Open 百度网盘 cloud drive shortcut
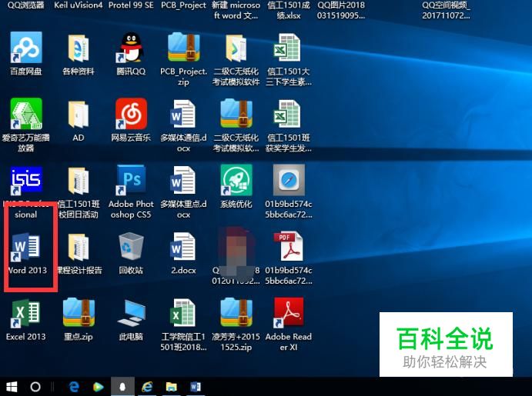Screen dimensions: 532x396 click(x=26, y=48)
